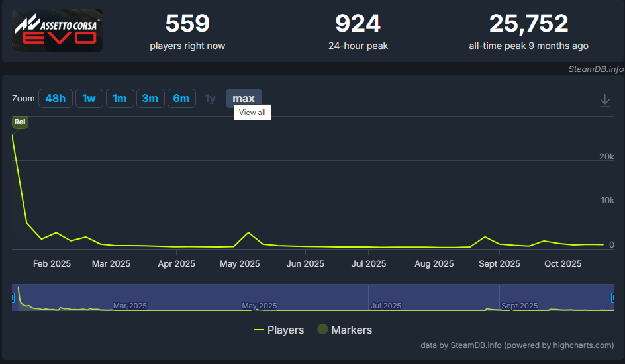Click the disabled 1y zoom option
The image size is (625, 364).
pyautogui.click(x=210, y=99)
